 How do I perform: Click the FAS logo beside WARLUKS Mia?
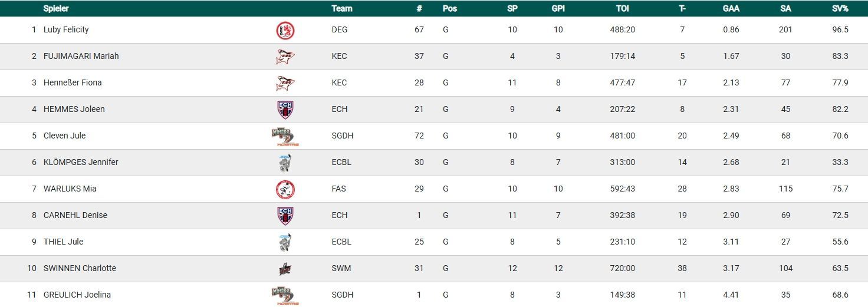285,189
